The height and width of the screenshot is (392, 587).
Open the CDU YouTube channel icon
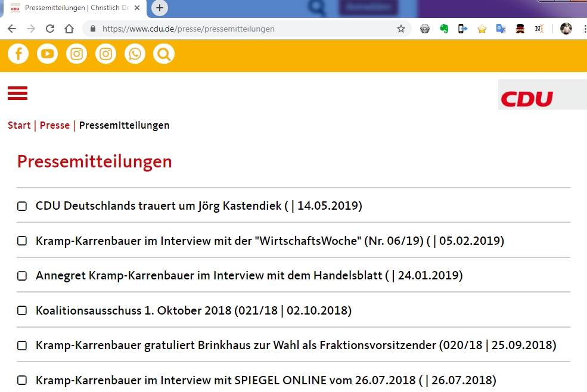point(47,54)
